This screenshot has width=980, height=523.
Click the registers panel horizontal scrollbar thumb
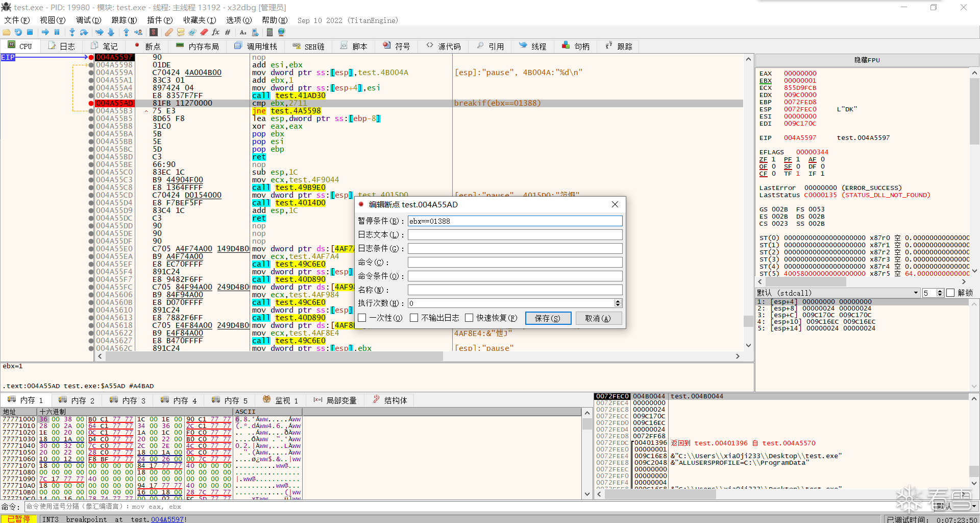pos(806,281)
